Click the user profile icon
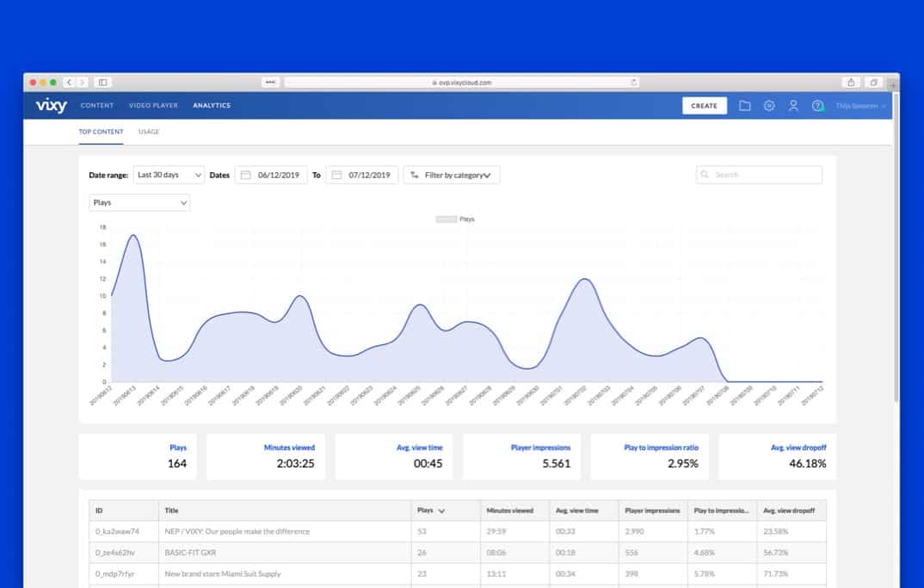 click(793, 106)
